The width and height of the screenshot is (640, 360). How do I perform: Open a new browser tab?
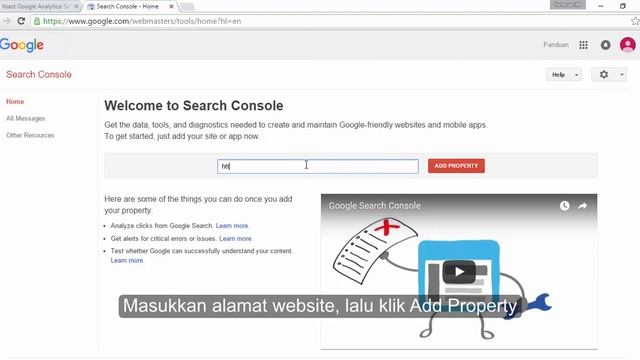pyautogui.click(x=187, y=7)
